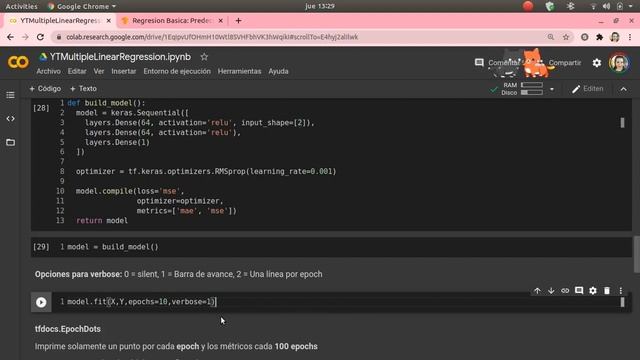Open the Files folder sidebar icon

[x=11, y=142]
